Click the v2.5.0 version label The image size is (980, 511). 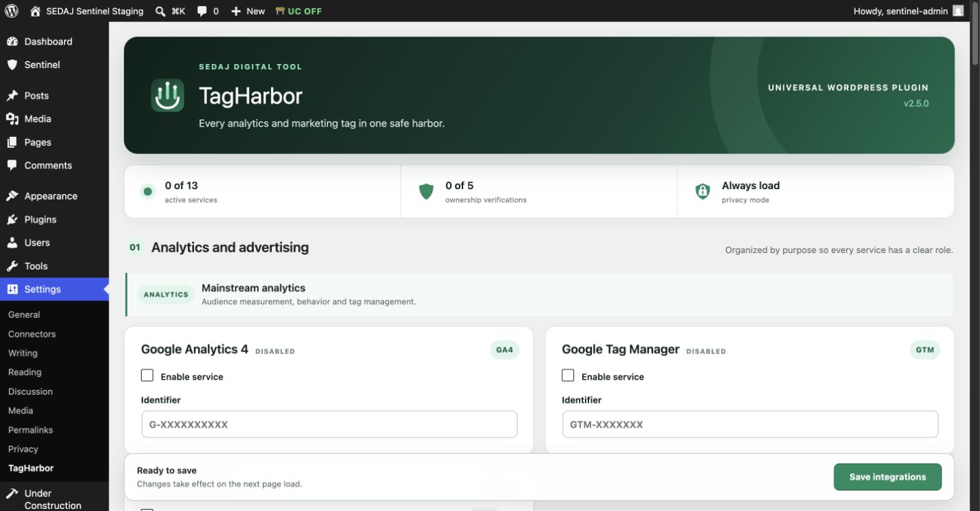tap(916, 104)
